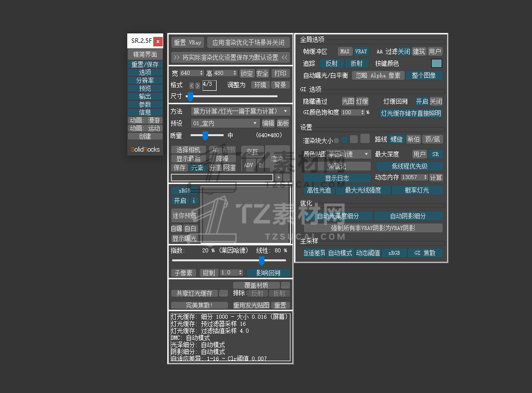Click the 按键颜色 color swatch
The height and width of the screenshot is (393, 532).
[x=437, y=63]
